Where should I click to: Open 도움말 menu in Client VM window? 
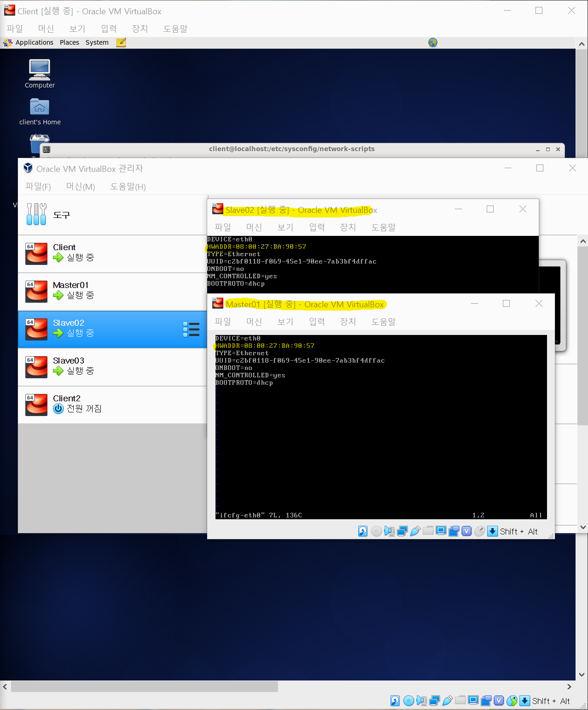(175, 29)
